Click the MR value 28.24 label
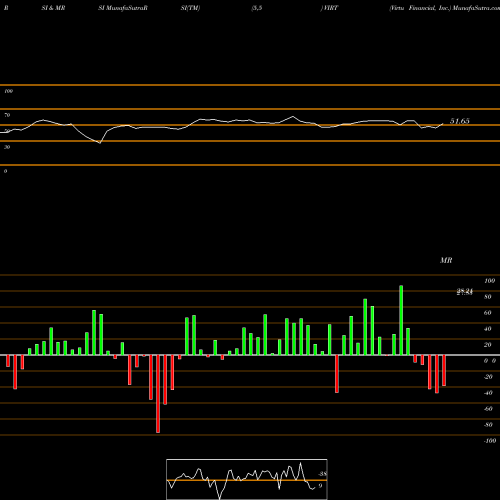 coord(465,292)
